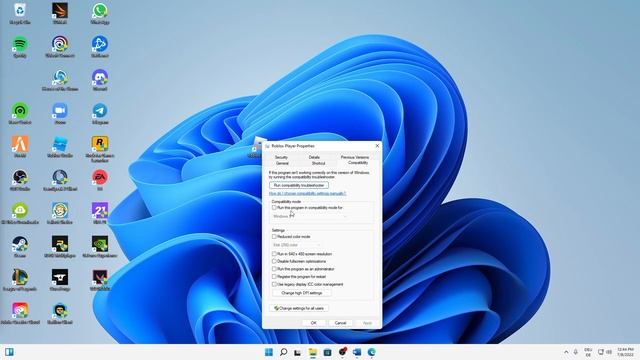
Task: Open taskbar Search magnifier
Action: point(283,352)
